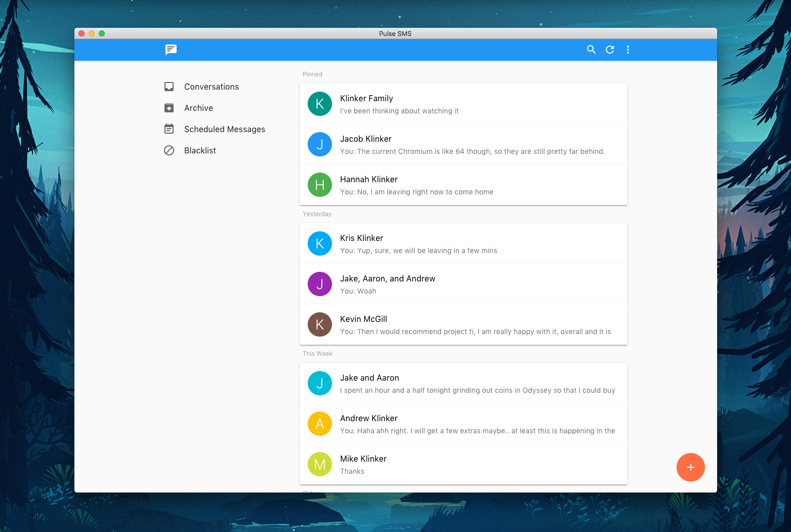
Task: Click Klinker Family teal avatar
Action: pos(320,104)
